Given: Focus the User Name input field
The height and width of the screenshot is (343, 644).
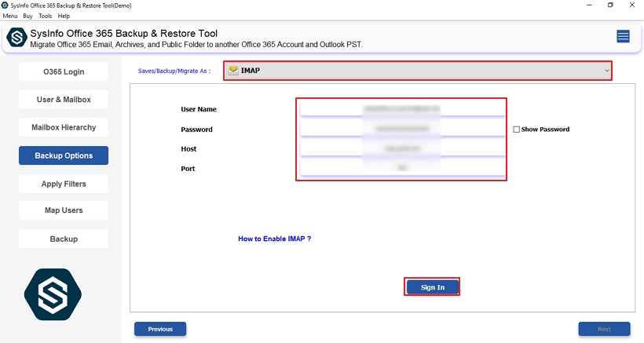Looking at the screenshot, I should coord(402,109).
